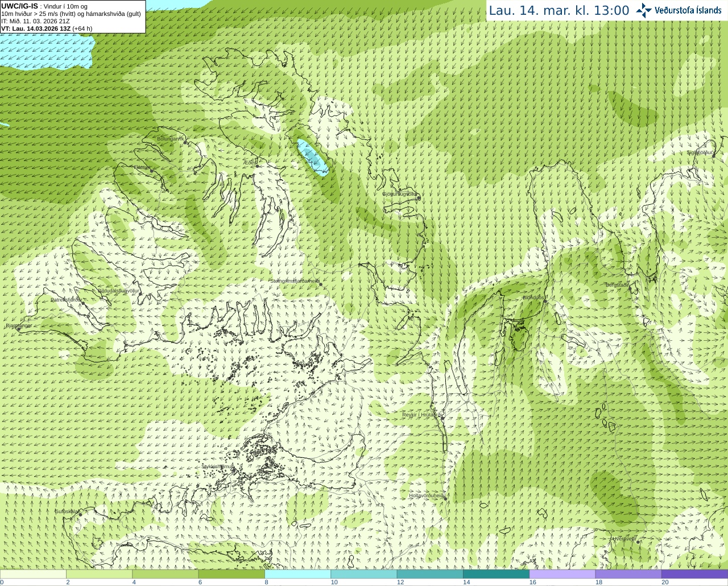Viewport: 728px width, 586px height.
Task: Select the Gjögurflugvöllur station label
Action: (399, 193)
